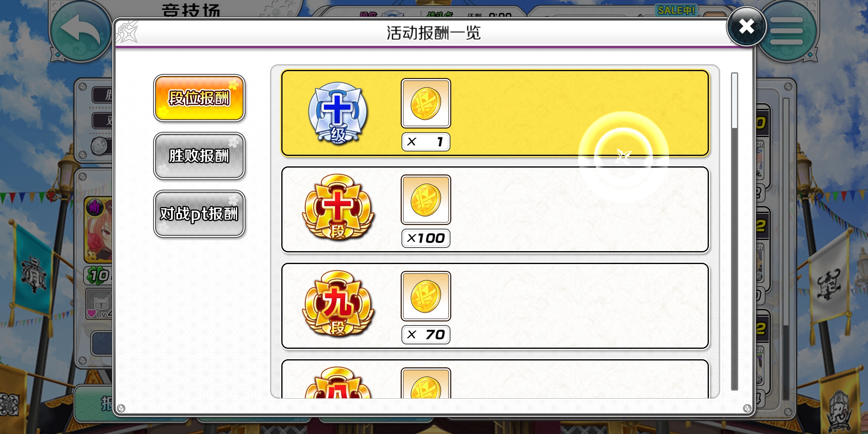This screenshot has width=868, height=434.
Task: Tap the back arrow icon
Action: (80, 31)
